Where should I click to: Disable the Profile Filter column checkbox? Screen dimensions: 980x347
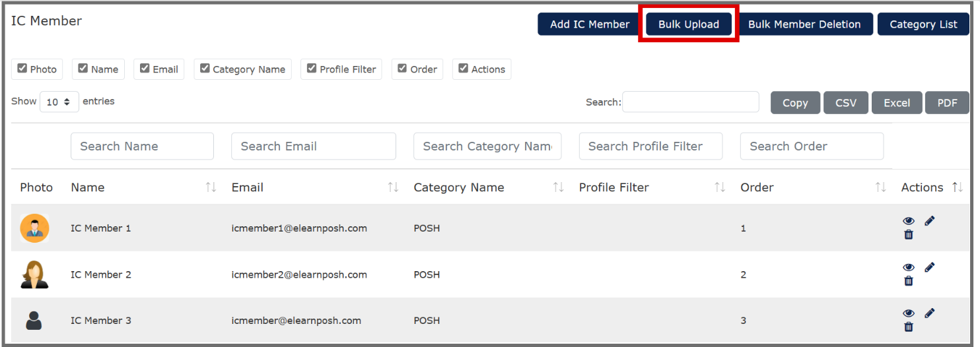(312, 69)
